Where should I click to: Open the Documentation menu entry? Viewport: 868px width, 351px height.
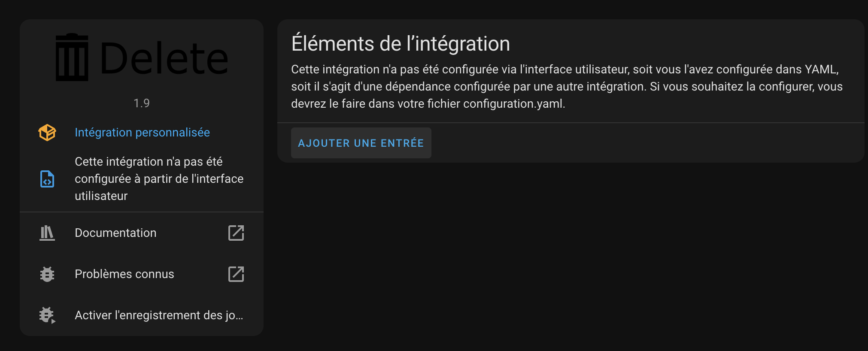coord(142,233)
